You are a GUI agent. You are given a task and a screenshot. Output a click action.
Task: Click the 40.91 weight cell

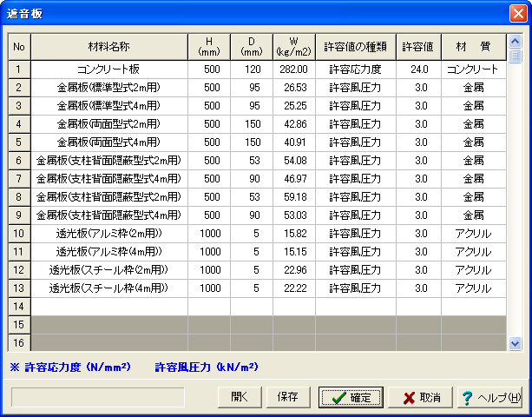click(294, 142)
